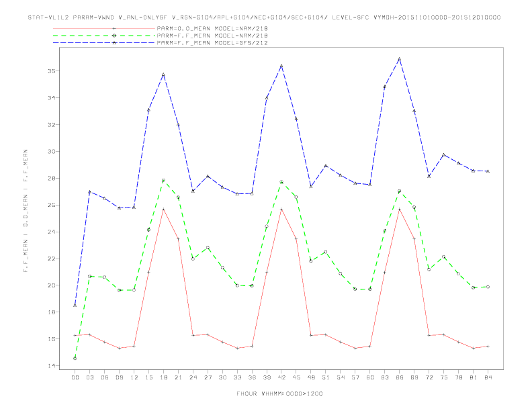Click x-axis tick label 12

[134, 377]
